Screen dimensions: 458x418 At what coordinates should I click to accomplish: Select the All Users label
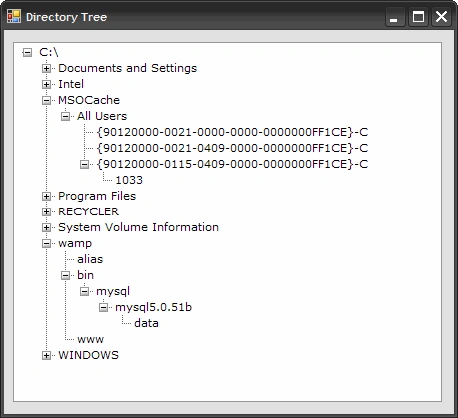pyautogui.click(x=102, y=116)
